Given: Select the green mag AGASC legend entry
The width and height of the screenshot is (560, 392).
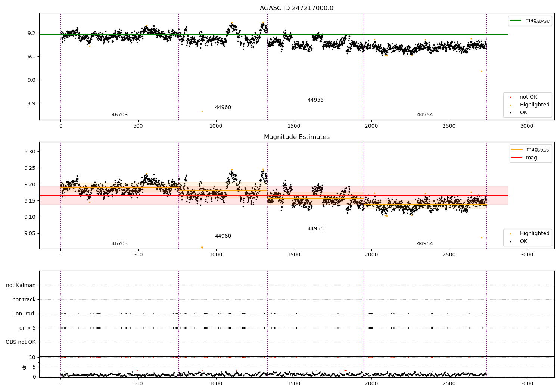Looking at the screenshot, I should pyautogui.click(x=530, y=21).
